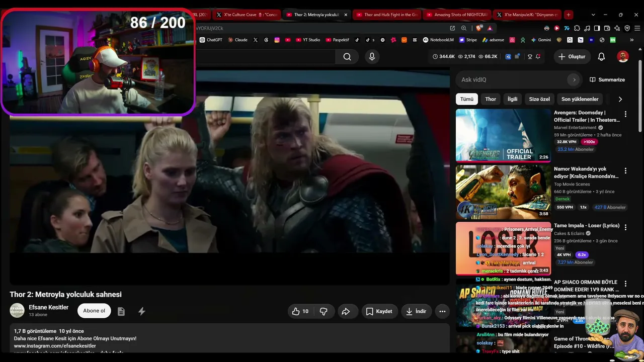Open the browser hamburger menu

coord(636,28)
